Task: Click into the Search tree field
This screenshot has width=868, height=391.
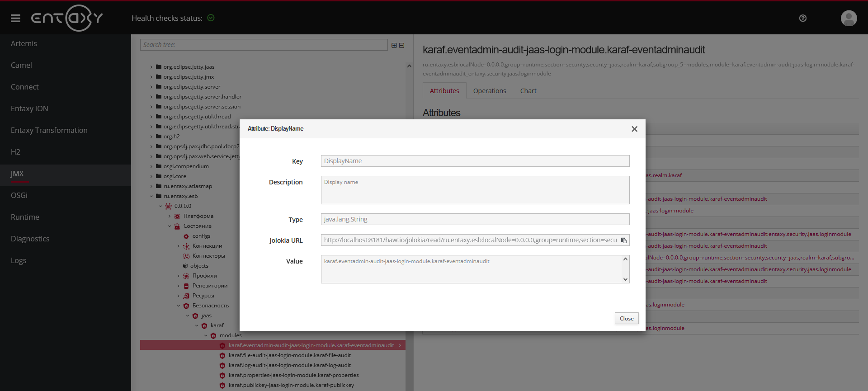Action: pos(264,45)
